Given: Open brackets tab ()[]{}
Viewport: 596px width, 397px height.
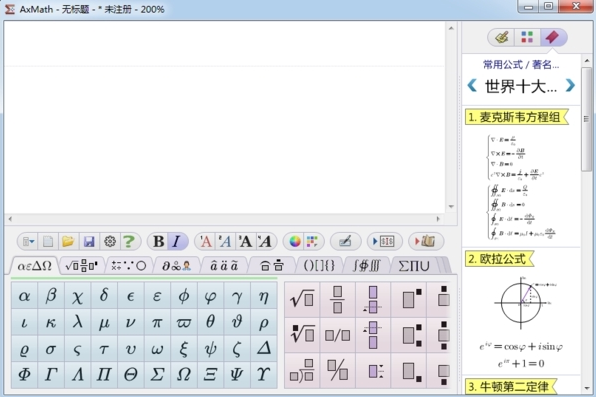Looking at the screenshot, I should coord(319,266).
